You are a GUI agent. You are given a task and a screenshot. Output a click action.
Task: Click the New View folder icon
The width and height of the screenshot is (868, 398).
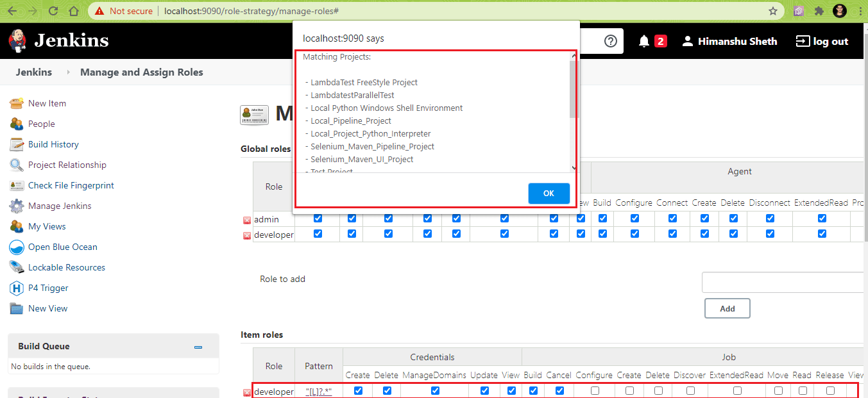[17, 308]
